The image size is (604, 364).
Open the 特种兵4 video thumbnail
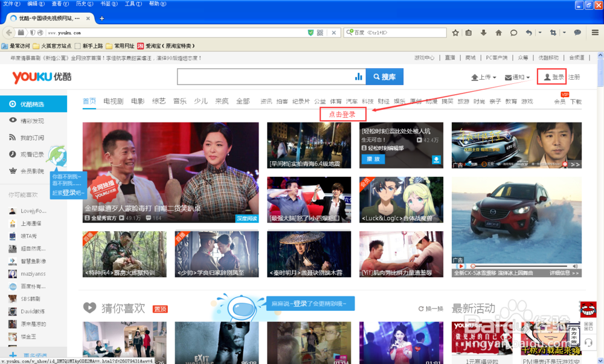(124, 254)
